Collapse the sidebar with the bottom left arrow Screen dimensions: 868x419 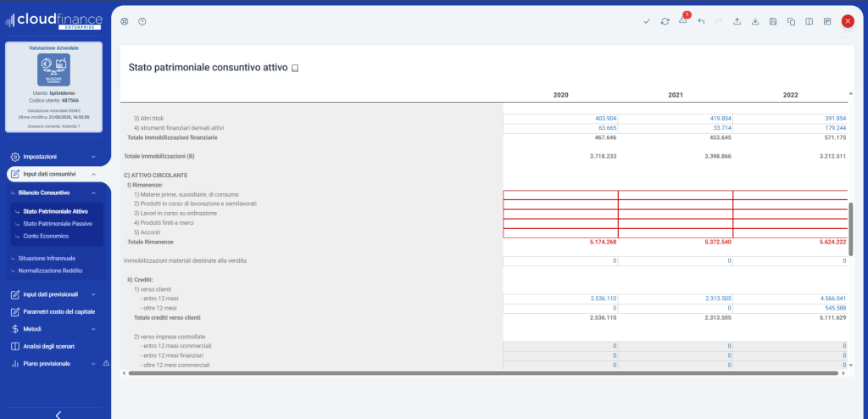(x=58, y=414)
